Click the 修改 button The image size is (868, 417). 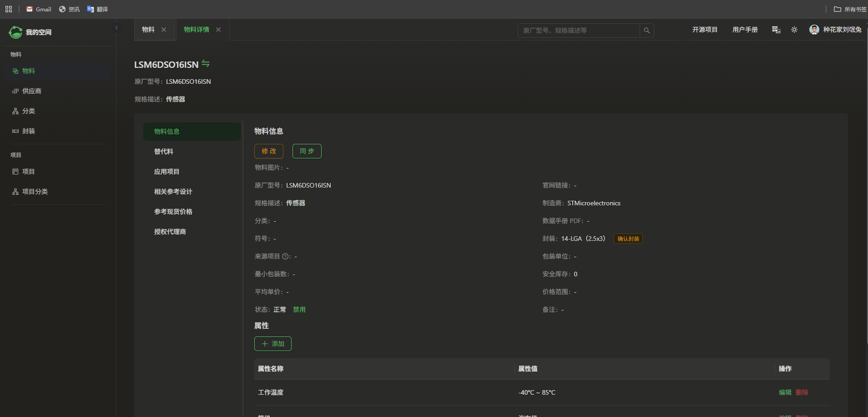coord(269,151)
